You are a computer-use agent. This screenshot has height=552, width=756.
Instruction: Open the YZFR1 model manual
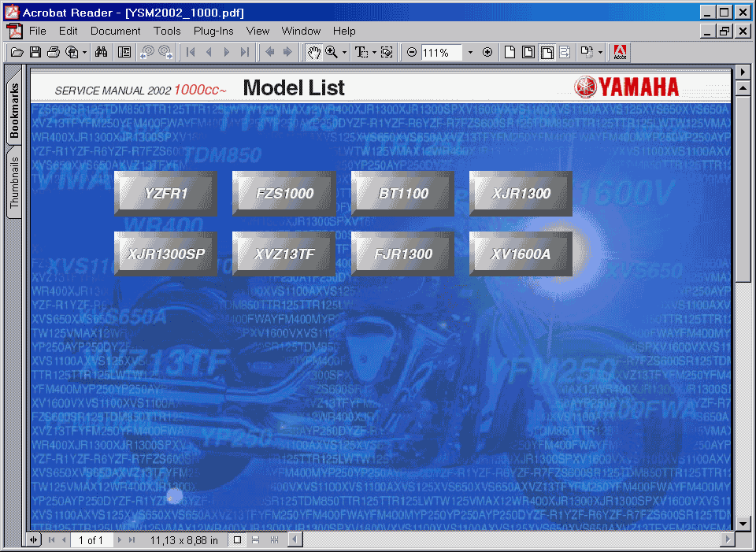coord(165,194)
